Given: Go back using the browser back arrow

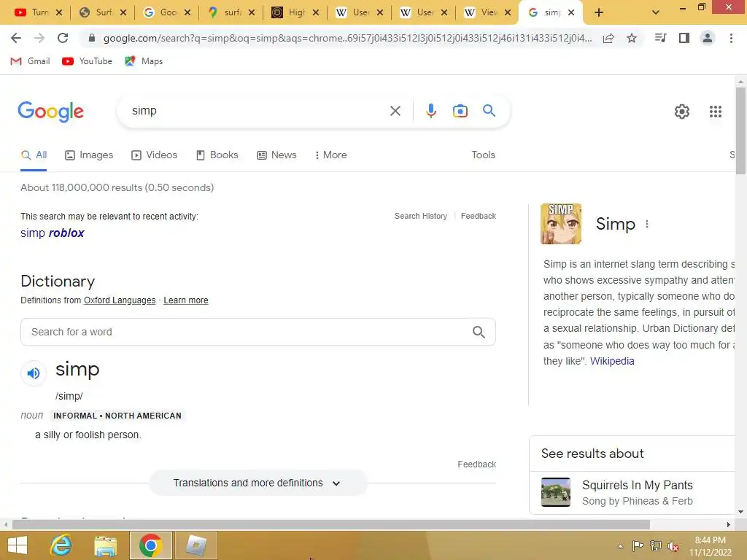Looking at the screenshot, I should pos(16,38).
